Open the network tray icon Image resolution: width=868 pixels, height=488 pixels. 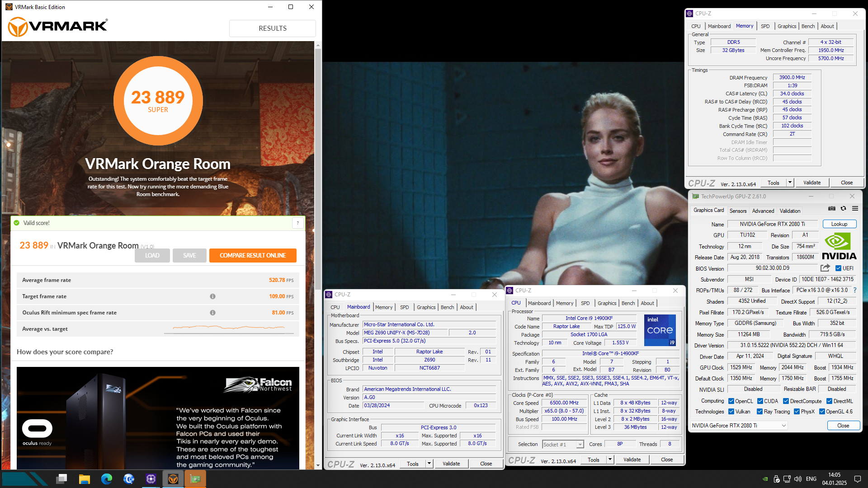pos(787,479)
